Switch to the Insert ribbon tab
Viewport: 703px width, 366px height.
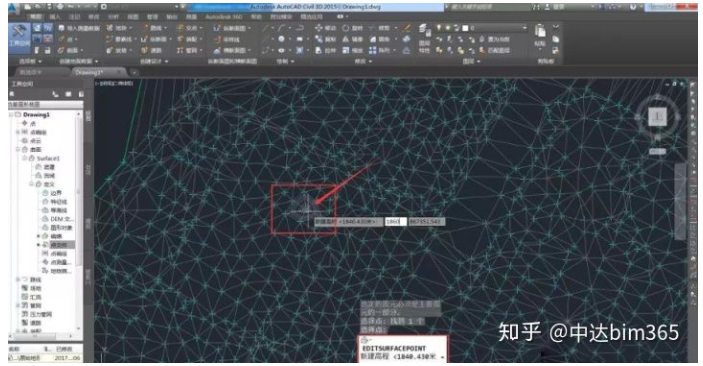(x=55, y=17)
